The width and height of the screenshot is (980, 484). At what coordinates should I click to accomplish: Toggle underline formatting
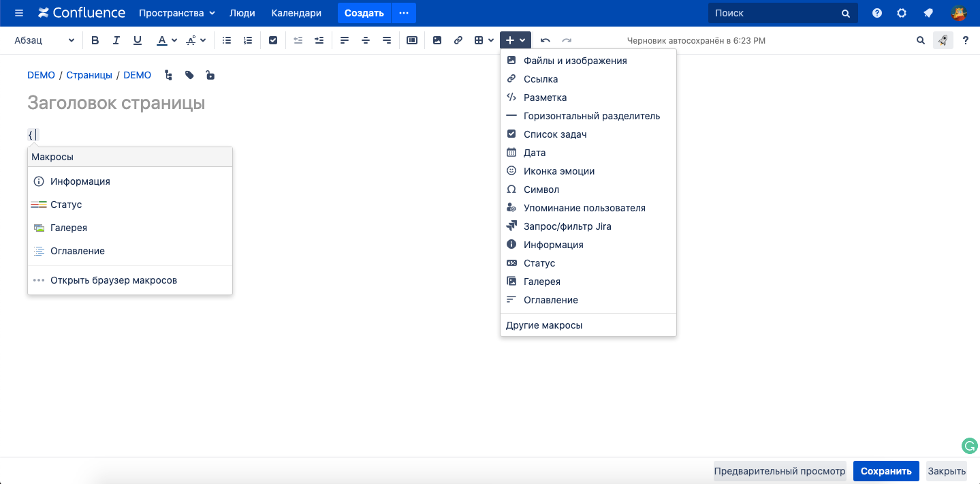point(138,40)
